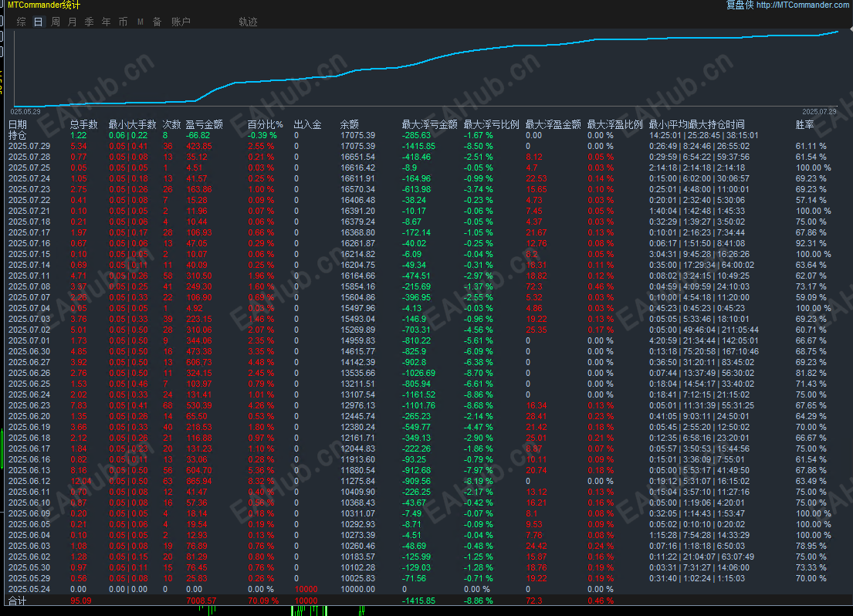
Task: Click balance 12976.13 in 2025.06.23 row
Action: (x=358, y=405)
